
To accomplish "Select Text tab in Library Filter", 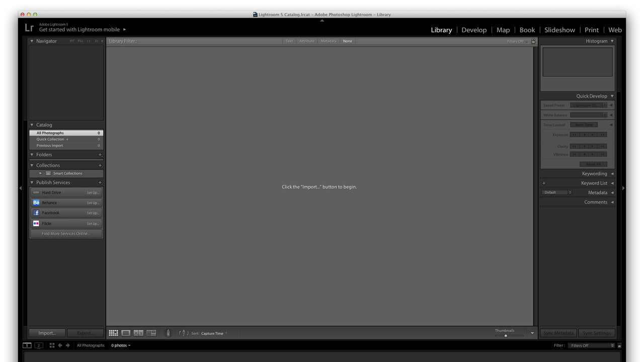I will [x=289, y=41].
